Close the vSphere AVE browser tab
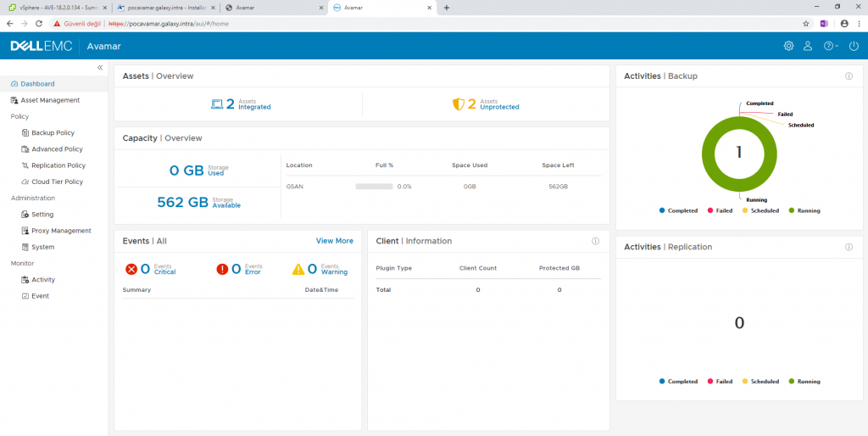The height and width of the screenshot is (436, 868). (104, 8)
